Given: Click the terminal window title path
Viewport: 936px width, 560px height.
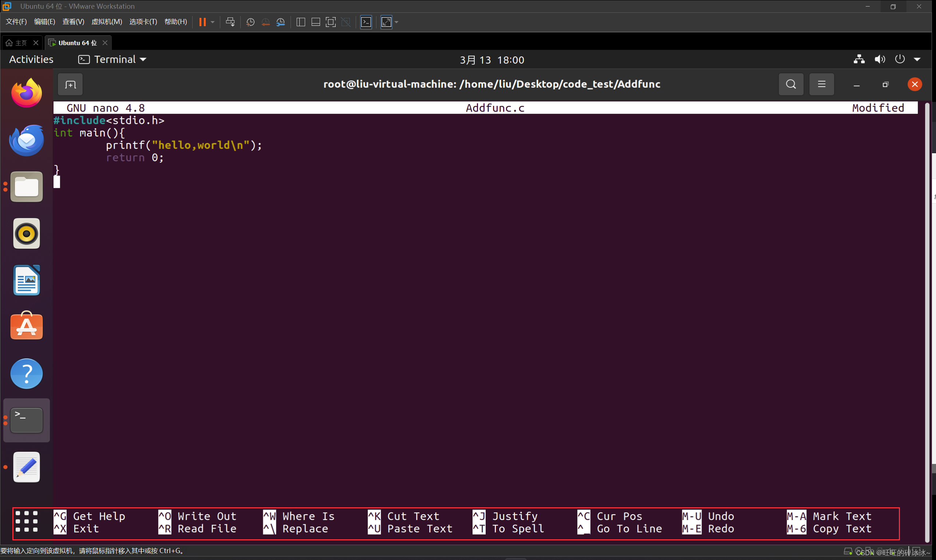Looking at the screenshot, I should click(x=491, y=84).
